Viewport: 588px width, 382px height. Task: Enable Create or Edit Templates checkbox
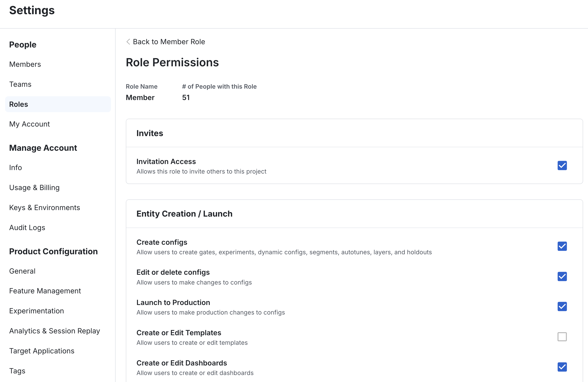pos(562,337)
